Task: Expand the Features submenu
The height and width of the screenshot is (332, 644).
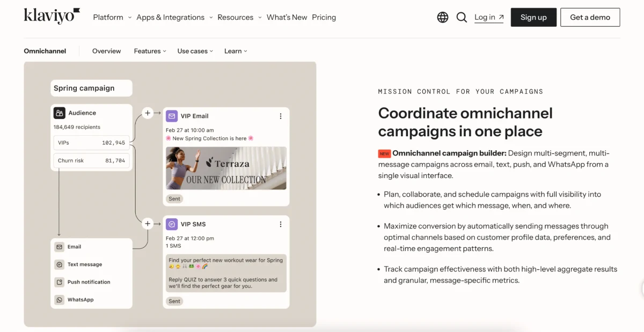Action: click(150, 51)
